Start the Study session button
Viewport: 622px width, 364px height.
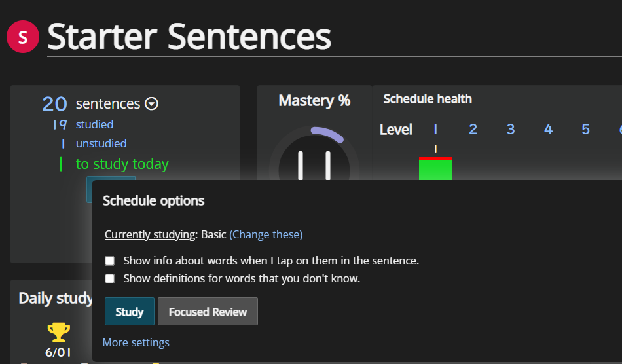[x=130, y=312]
